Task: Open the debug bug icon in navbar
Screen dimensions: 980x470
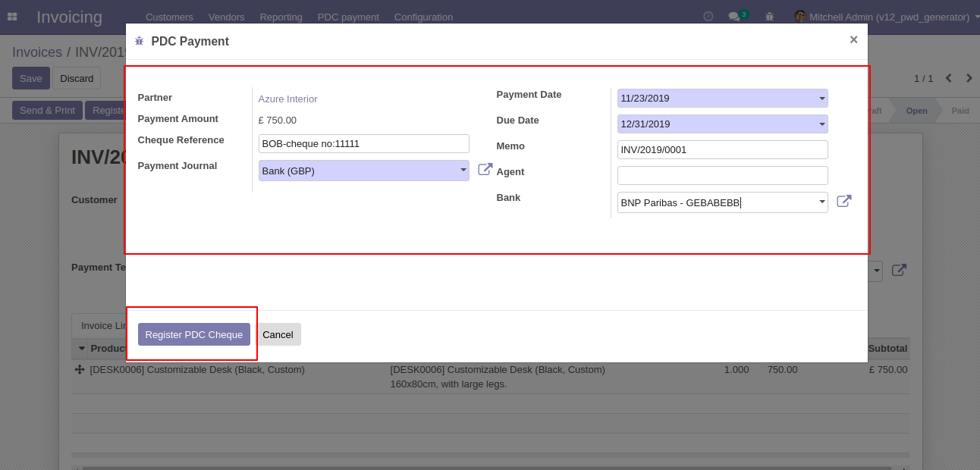Action: [770, 17]
